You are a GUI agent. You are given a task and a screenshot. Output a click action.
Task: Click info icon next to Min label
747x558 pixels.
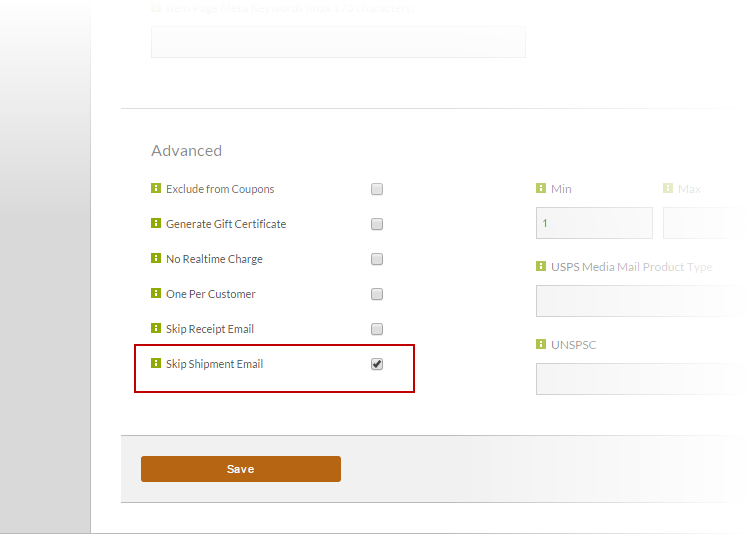coord(541,188)
